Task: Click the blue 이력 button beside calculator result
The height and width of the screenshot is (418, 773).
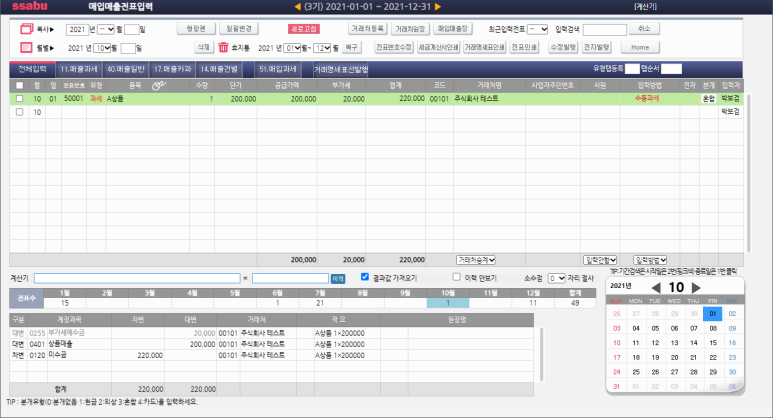Action: 338,279
